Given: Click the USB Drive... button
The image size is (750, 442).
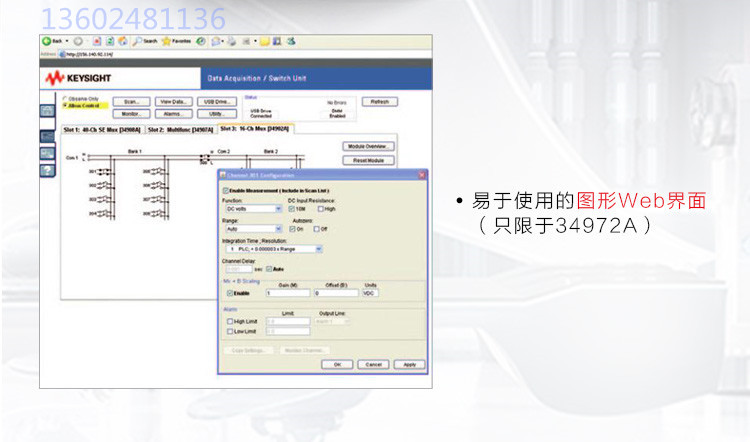Looking at the screenshot, I should click(217, 102).
